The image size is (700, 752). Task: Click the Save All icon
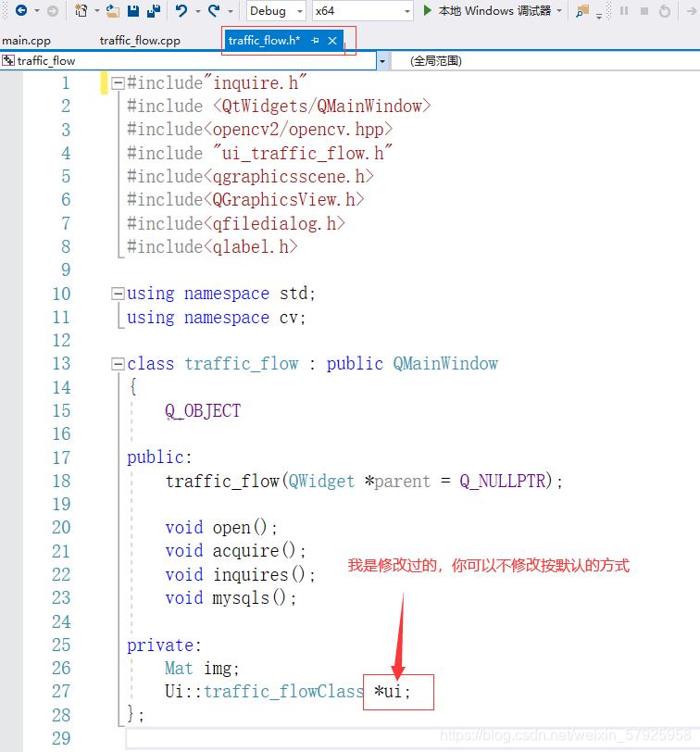(x=154, y=10)
